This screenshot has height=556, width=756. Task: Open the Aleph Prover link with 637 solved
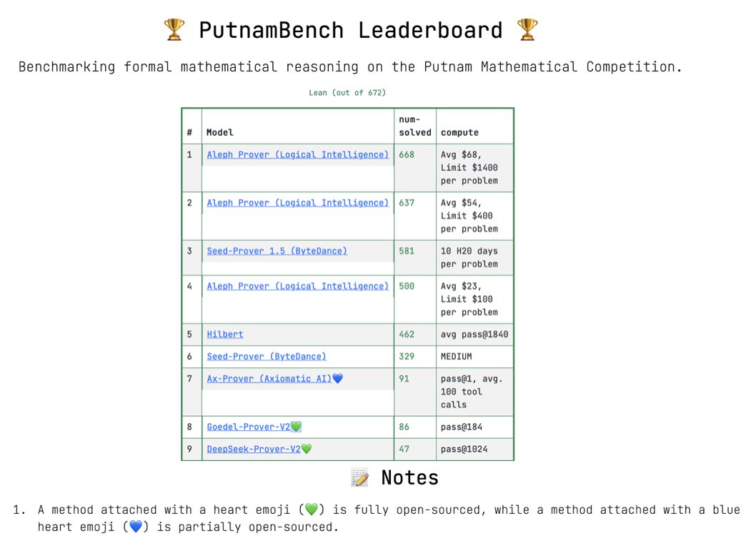click(297, 203)
